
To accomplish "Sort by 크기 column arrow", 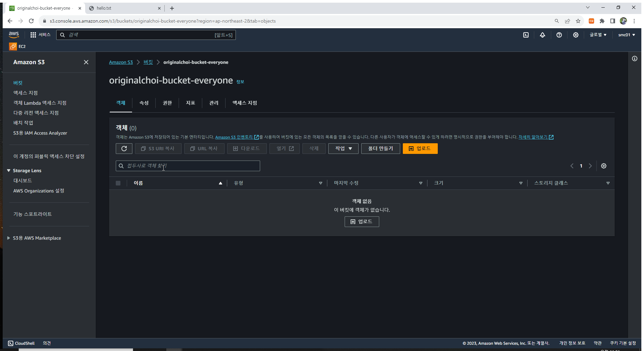I will [x=521, y=183].
